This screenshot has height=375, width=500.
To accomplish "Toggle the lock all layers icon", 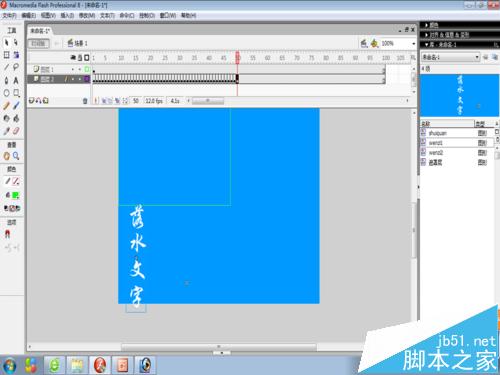I will click(x=80, y=58).
